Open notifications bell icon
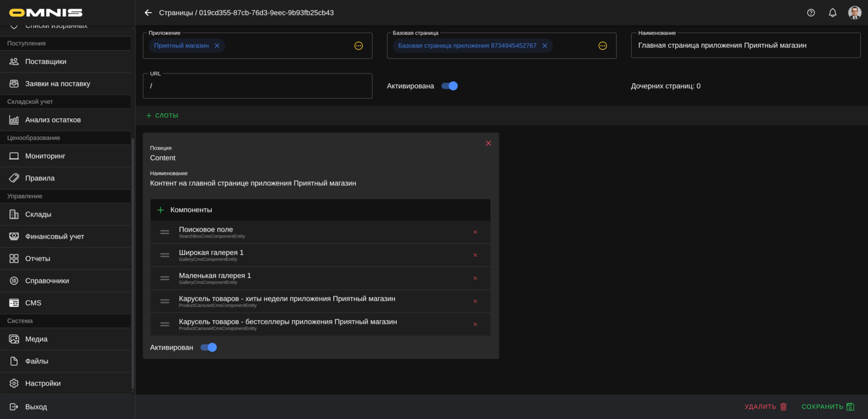Viewport: 868px width, 419px height. click(x=832, y=13)
